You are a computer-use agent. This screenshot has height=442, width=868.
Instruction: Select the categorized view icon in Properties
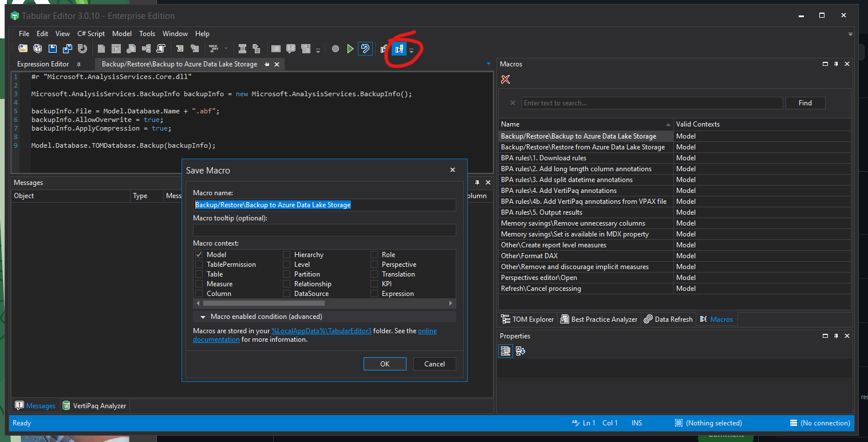pos(506,350)
